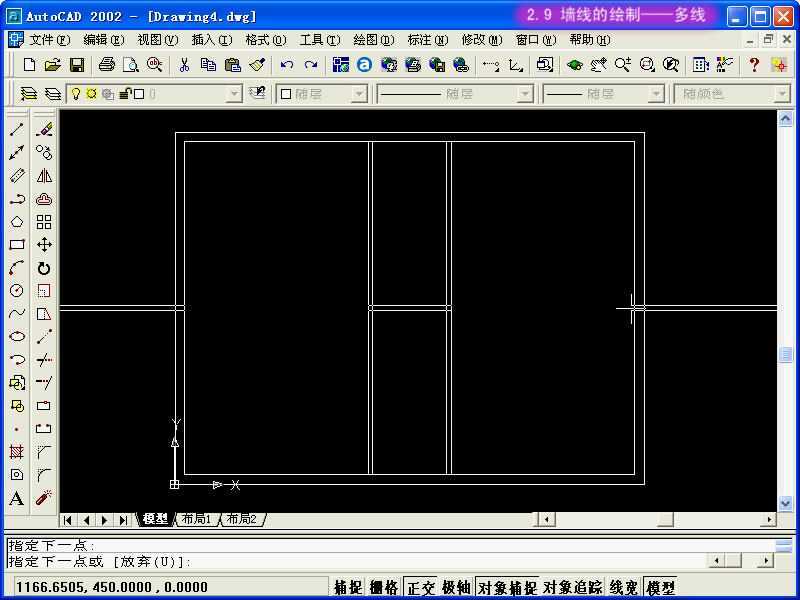Click the Erase modify tool
Viewport: 800px width, 600px height.
click(x=44, y=130)
